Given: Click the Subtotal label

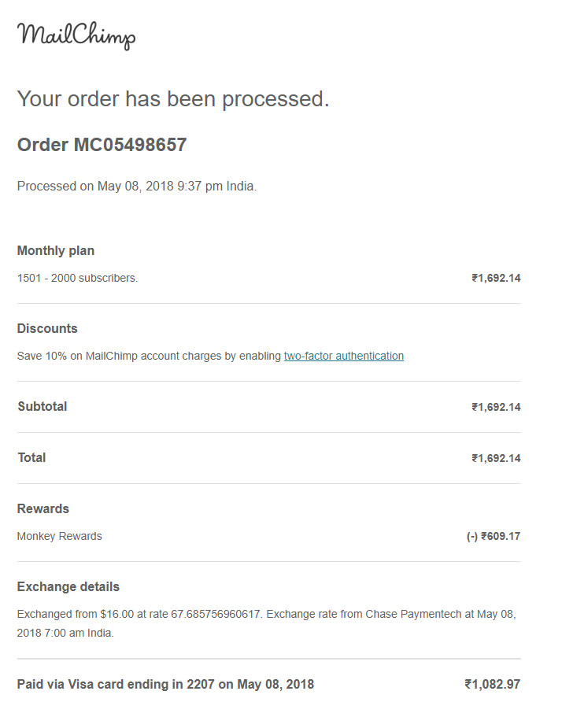Looking at the screenshot, I should [43, 407].
